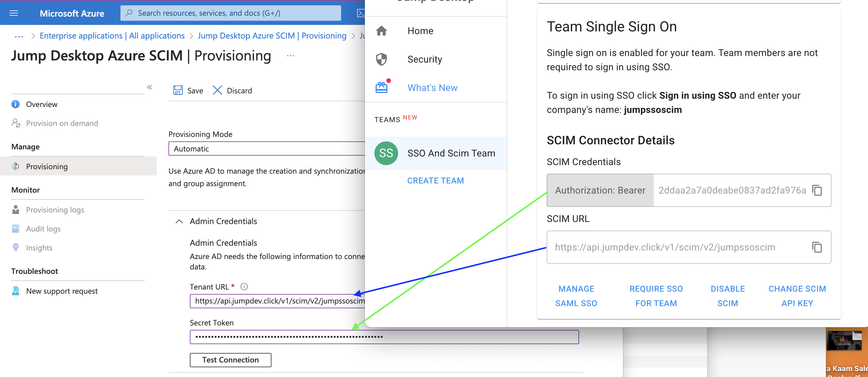Open Enterprise applications breadcrumb link

click(112, 36)
